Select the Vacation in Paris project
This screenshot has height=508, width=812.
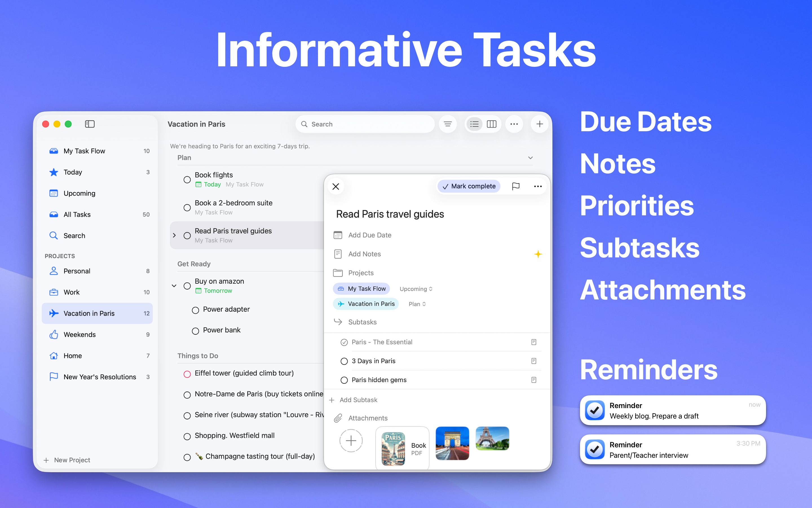click(97, 313)
